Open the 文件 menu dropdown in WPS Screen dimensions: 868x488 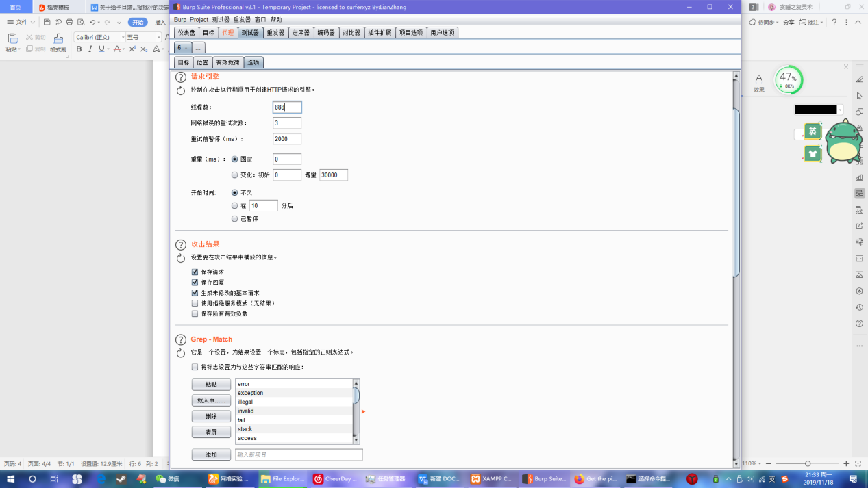(x=21, y=23)
